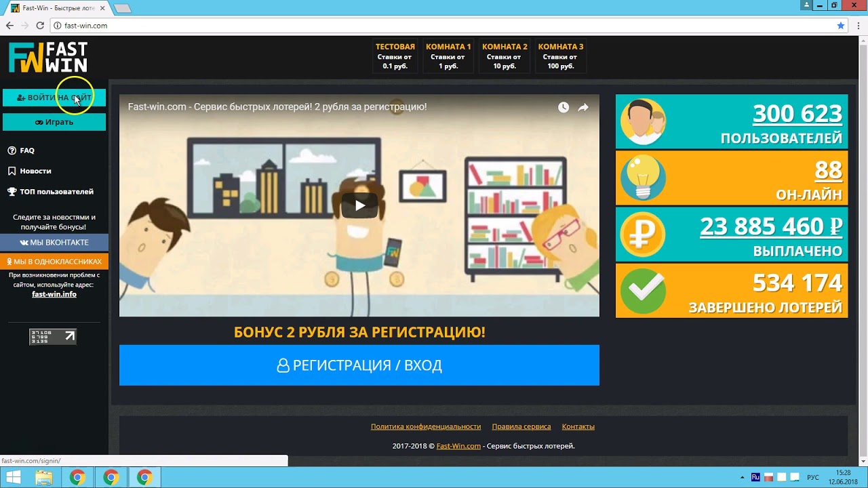Click the page vertical scrollbar
This screenshot has height=488, width=868.
pyautogui.click(x=863, y=251)
